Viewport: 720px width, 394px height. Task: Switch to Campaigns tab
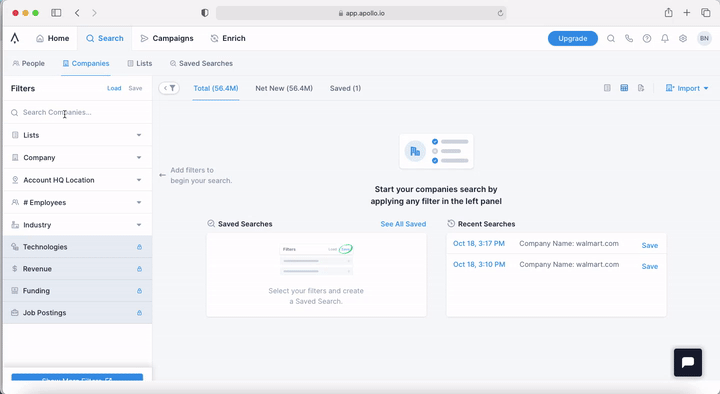pos(167,38)
